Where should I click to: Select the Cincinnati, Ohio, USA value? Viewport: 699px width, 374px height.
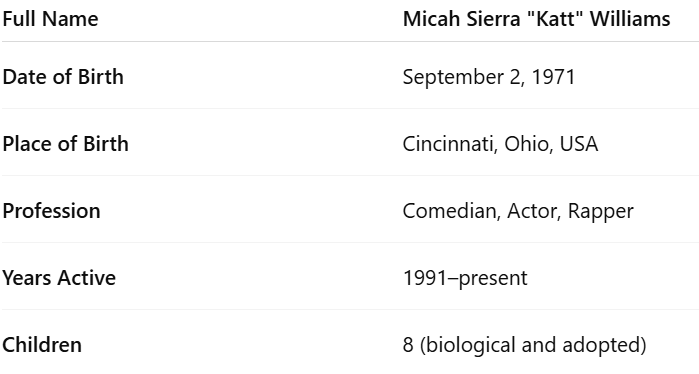[500, 144]
